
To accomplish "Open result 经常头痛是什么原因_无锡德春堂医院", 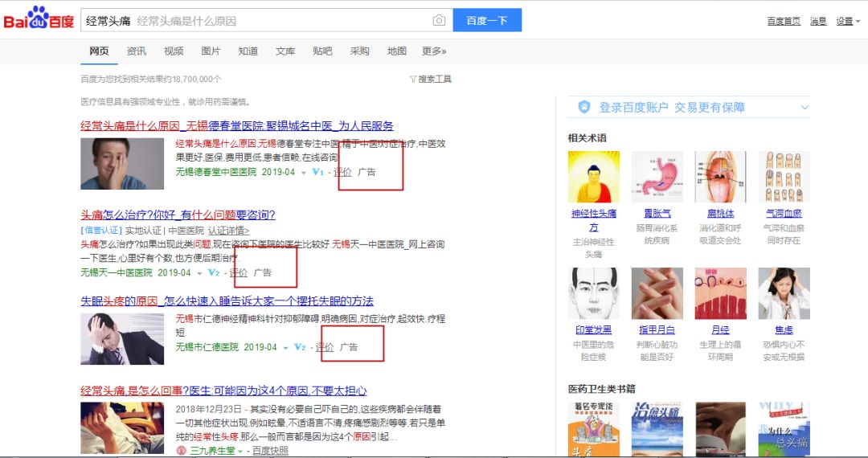I will tap(237, 125).
